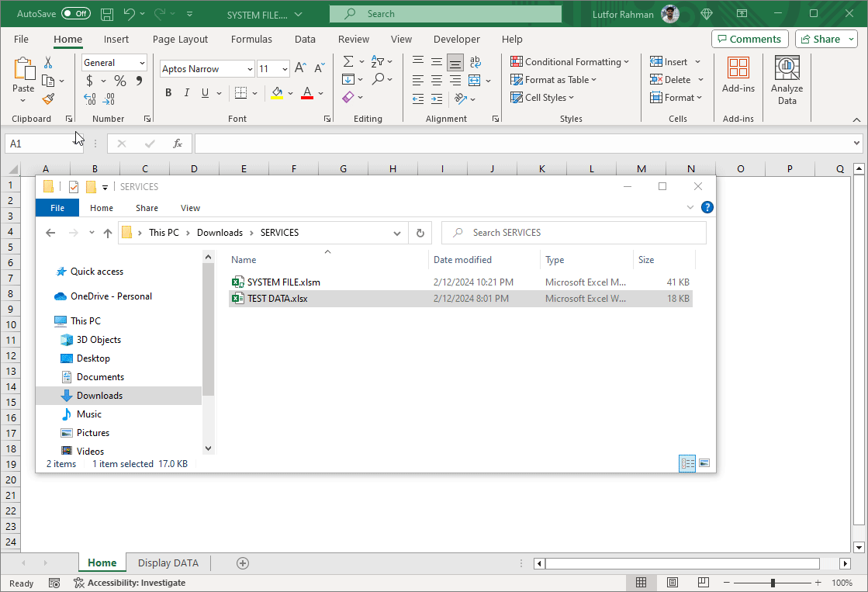Open Explorer address bar history dropdown
Image resolution: width=868 pixels, height=592 pixels.
pos(397,233)
